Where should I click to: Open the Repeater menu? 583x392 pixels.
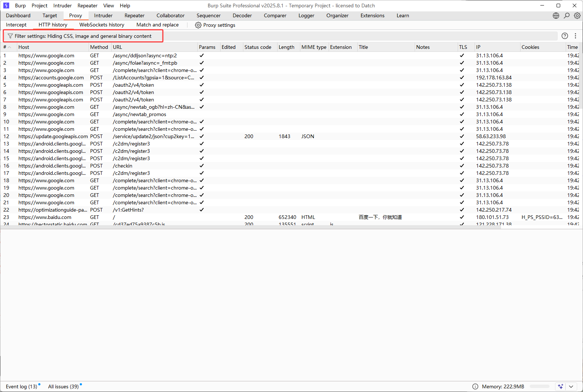pos(87,6)
